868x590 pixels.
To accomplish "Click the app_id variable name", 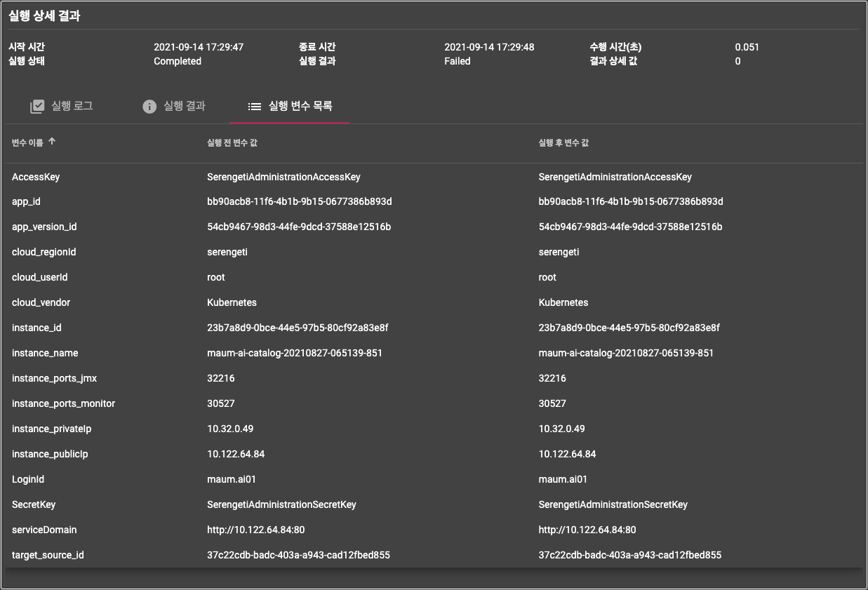I will (x=26, y=202).
